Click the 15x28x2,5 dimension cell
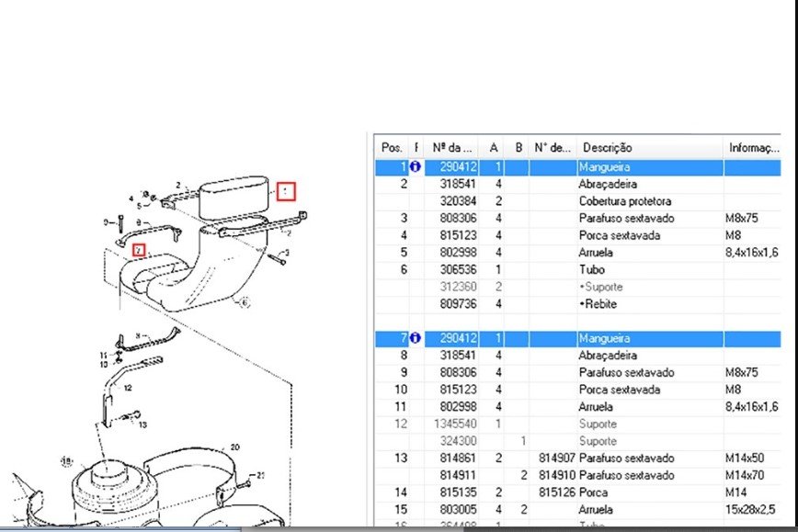The height and width of the screenshot is (532, 798). coord(750,510)
